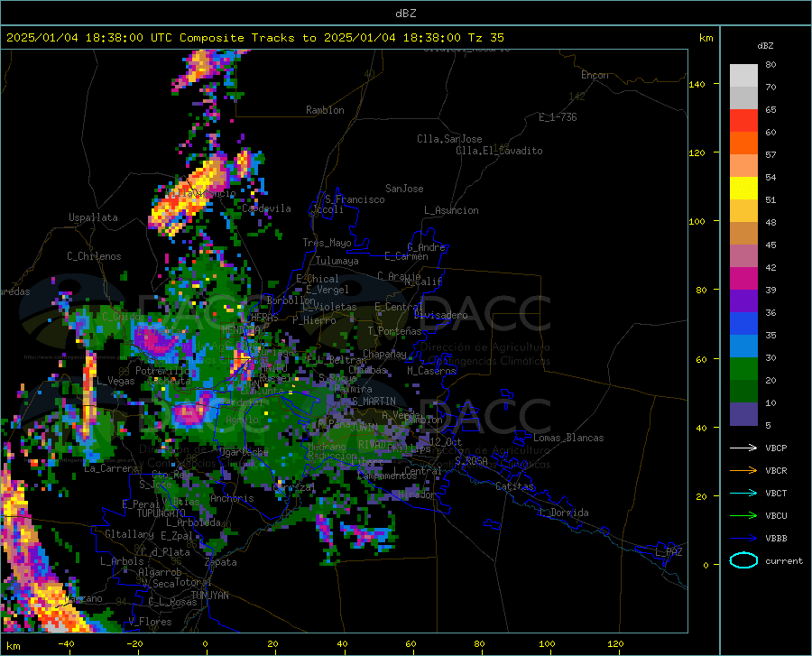Click the green VBCU arrow in legend
Screen dimensions: 812x656
tap(743, 516)
